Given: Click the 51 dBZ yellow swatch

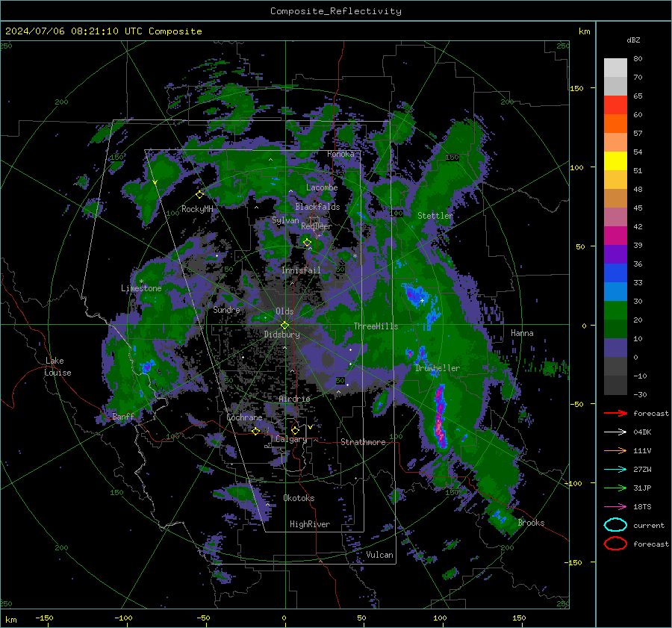Looking at the screenshot, I should pos(615,161).
